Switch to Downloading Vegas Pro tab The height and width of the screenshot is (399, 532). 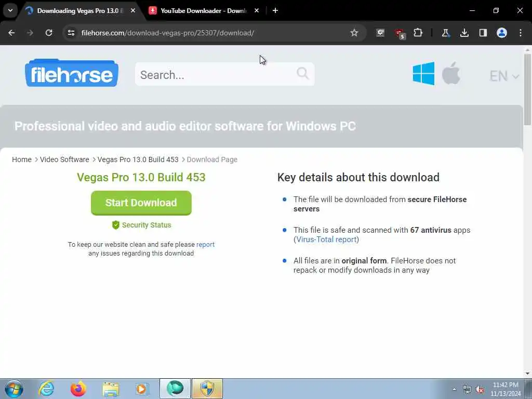point(78,11)
